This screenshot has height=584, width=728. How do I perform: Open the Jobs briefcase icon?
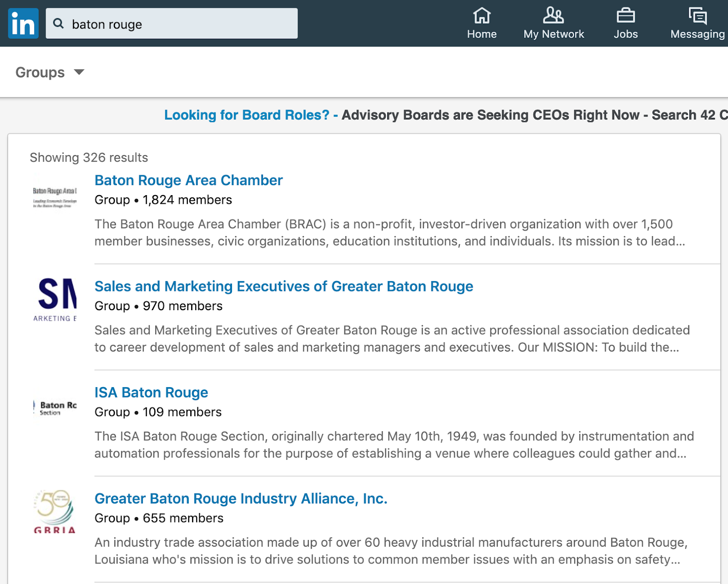626,15
